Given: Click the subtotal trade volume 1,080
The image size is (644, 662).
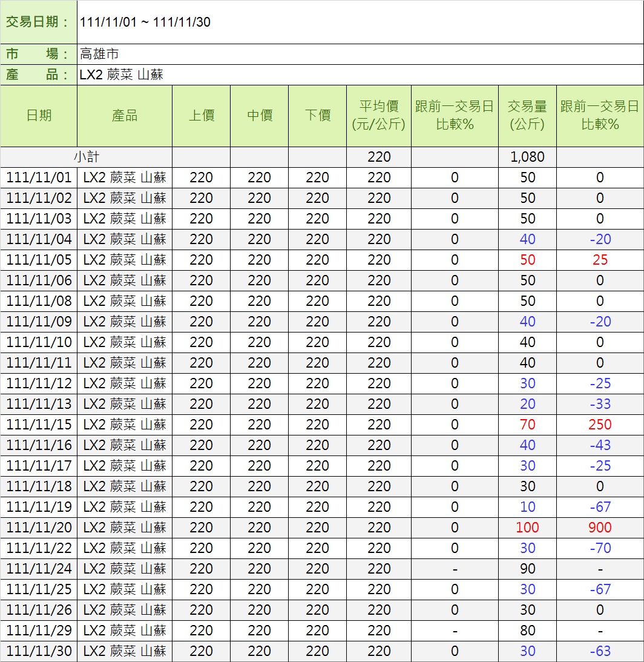Looking at the screenshot, I should 527,157.
